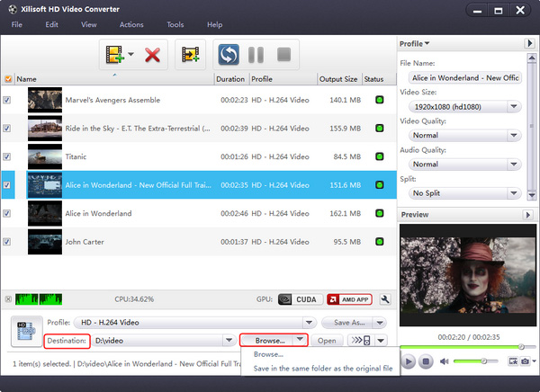The image size is (540, 392).
Task: Click the Open destination button
Action: (327, 341)
